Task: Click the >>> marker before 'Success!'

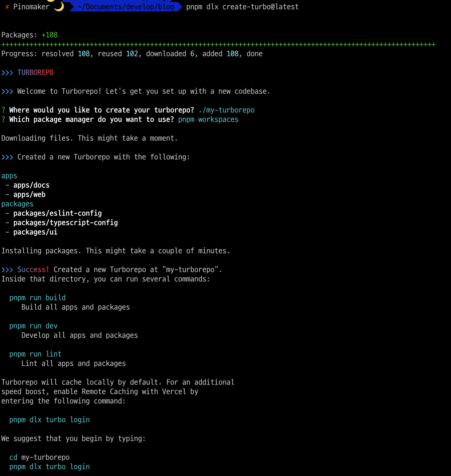Action: point(7,270)
